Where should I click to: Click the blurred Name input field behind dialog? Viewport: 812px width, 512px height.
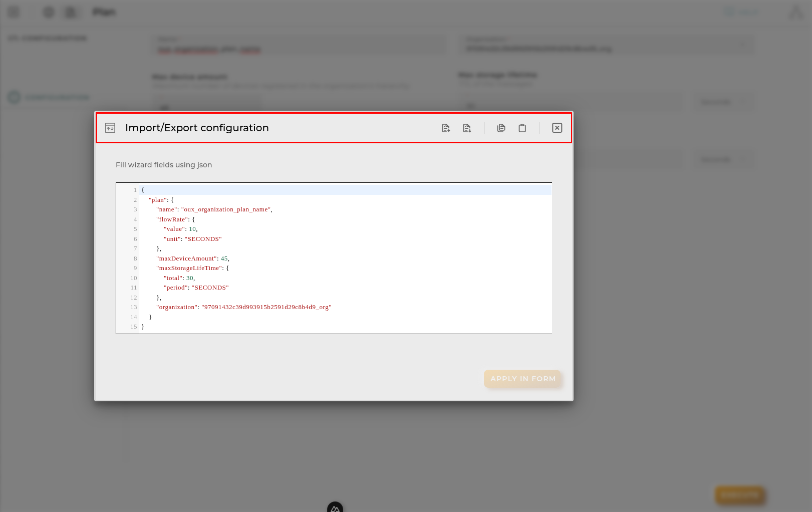tap(299, 45)
